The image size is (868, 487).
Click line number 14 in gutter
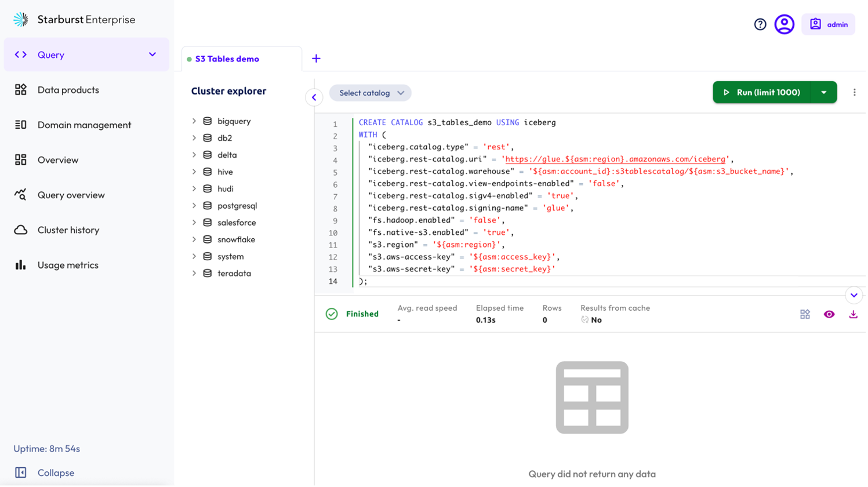tap(333, 282)
